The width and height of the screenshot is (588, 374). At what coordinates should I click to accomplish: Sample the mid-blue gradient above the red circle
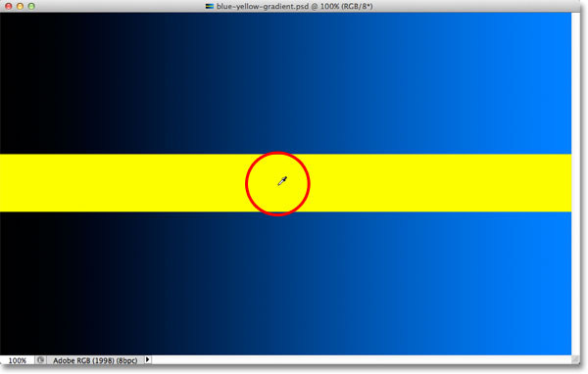tap(277, 94)
